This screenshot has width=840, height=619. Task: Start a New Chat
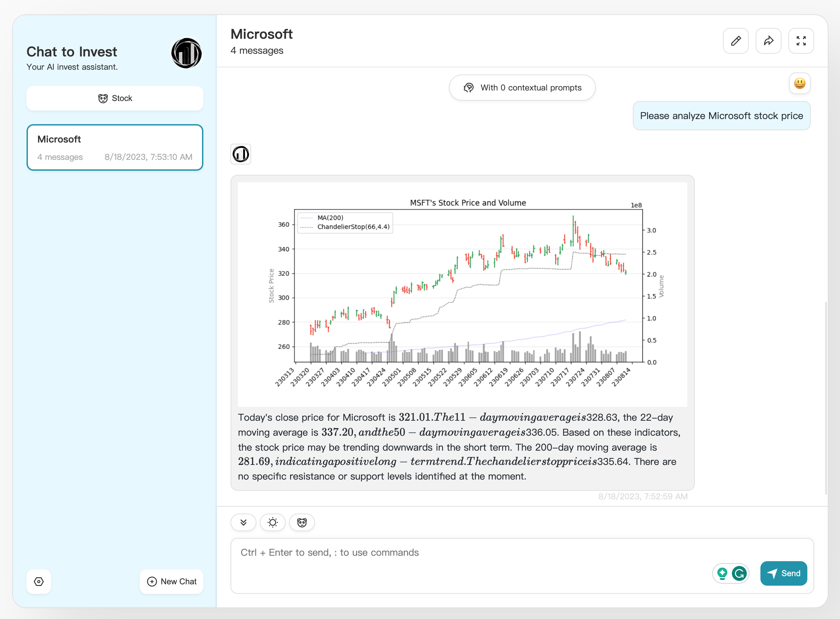[x=172, y=582]
